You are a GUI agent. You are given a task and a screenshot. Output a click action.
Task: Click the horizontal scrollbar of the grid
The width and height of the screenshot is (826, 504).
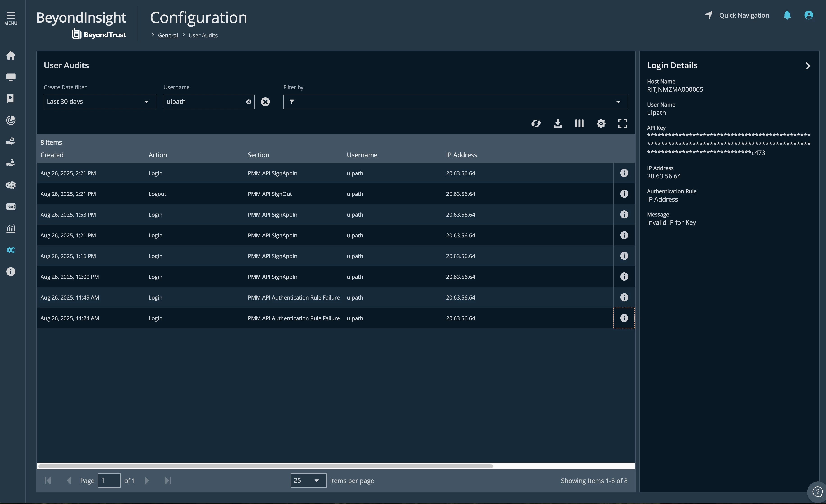pos(265,466)
